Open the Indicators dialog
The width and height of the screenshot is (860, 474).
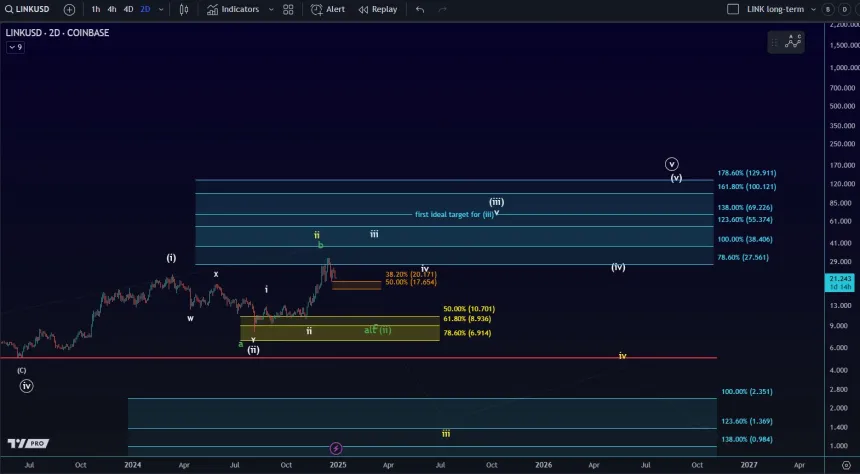pyautogui.click(x=233, y=9)
